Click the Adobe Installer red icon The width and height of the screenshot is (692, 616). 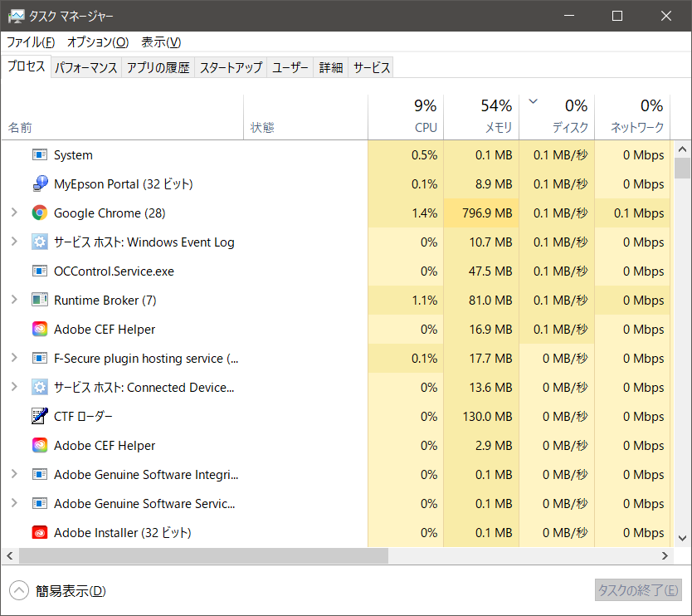pyautogui.click(x=40, y=533)
